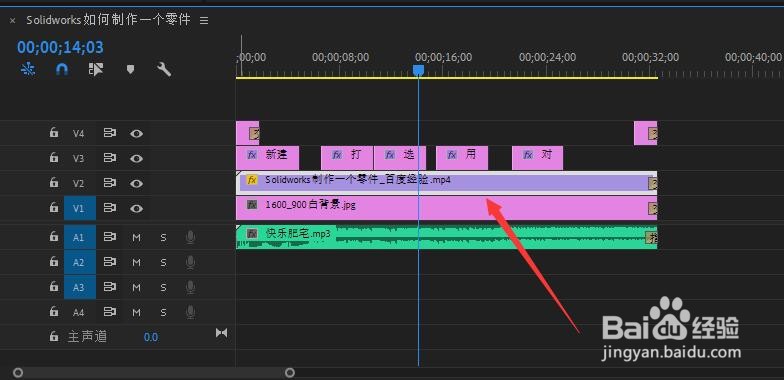This screenshot has width=784, height=380.
Task: Toggle Linked Selection icon
Action: (x=96, y=70)
